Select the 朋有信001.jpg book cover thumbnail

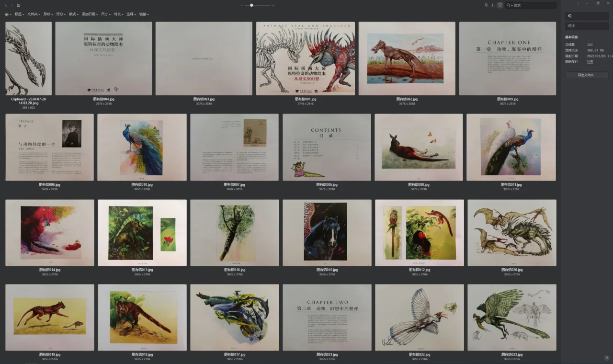(306, 58)
